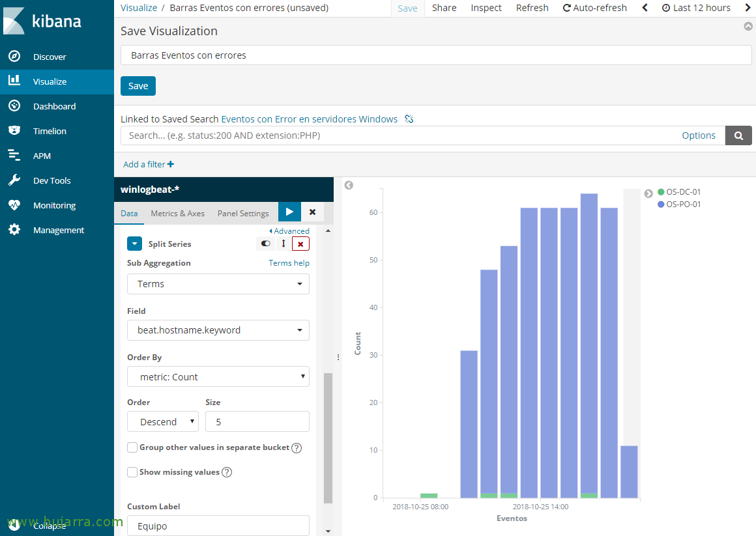Switch to the Panel Settings tab
Image resolution: width=756 pixels, height=536 pixels.
pos(243,213)
